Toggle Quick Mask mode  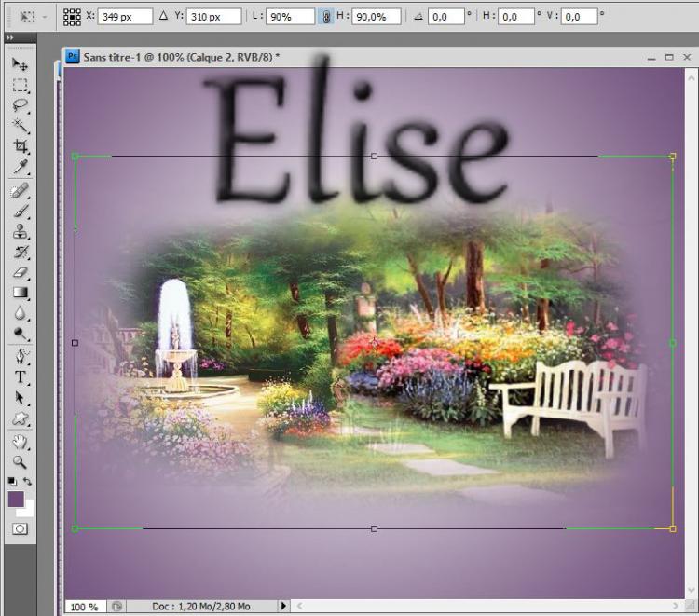tap(20, 528)
